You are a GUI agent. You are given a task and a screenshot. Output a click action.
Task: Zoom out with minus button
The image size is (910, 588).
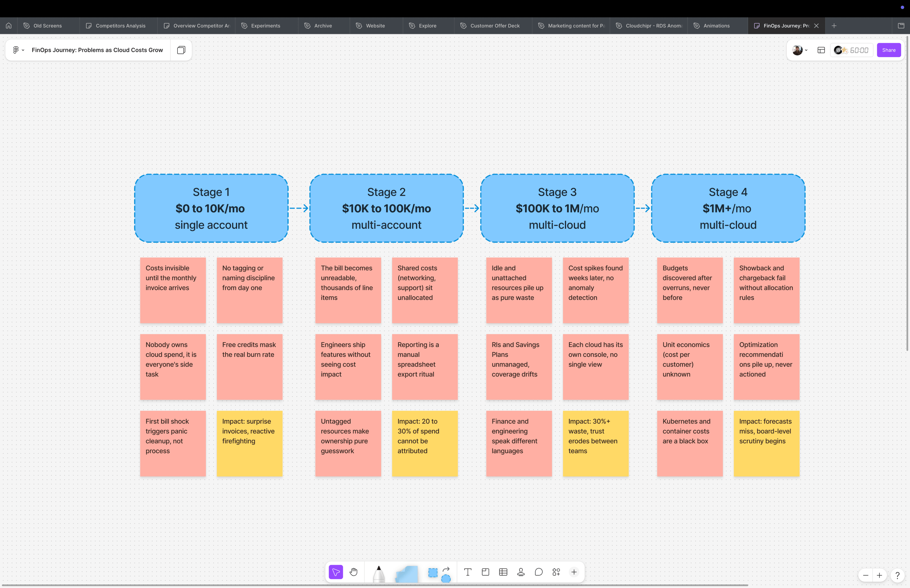(866, 575)
